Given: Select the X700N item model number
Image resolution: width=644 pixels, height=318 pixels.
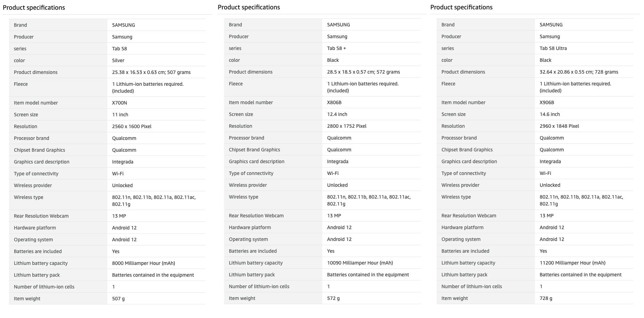Looking at the screenshot, I should [x=119, y=103].
